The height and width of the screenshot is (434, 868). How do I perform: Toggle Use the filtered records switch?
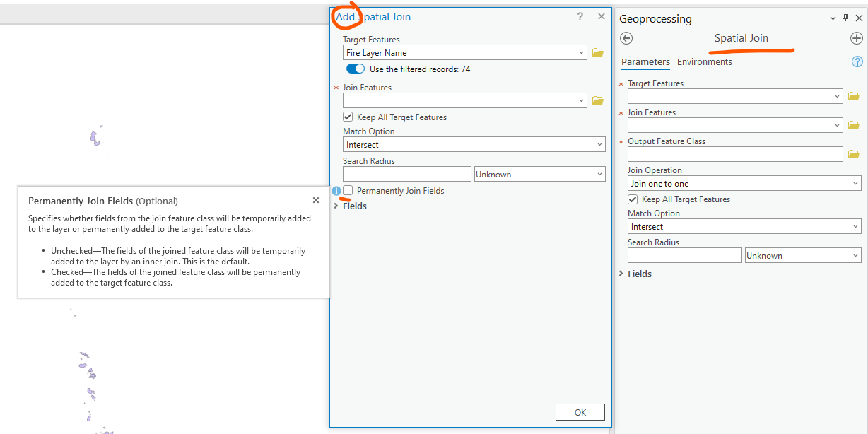tap(356, 69)
